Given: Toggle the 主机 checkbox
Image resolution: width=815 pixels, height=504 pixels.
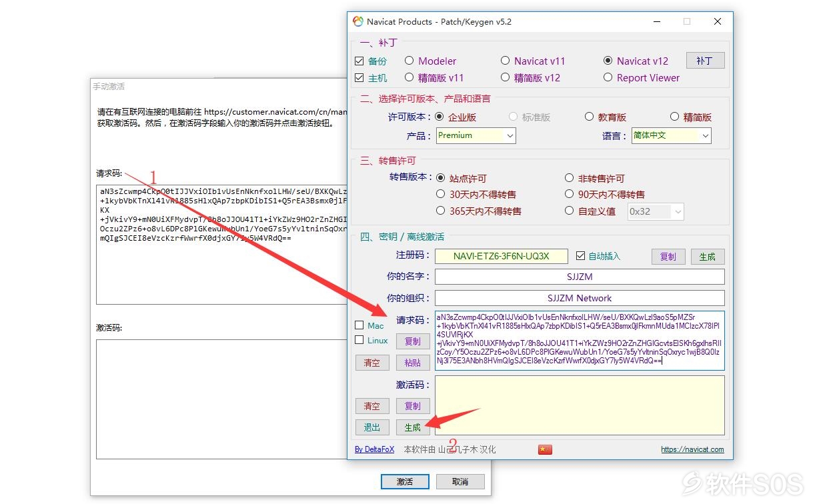Looking at the screenshot, I should (x=359, y=77).
